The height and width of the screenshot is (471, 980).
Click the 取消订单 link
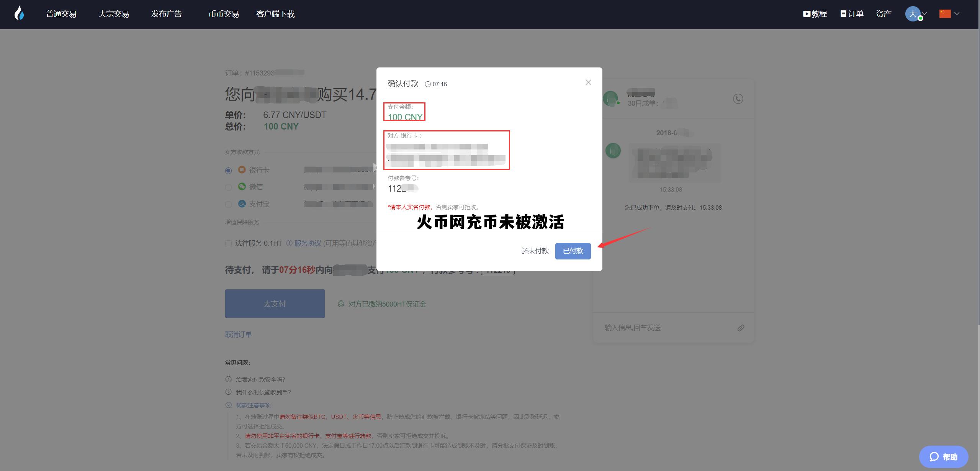click(x=239, y=334)
